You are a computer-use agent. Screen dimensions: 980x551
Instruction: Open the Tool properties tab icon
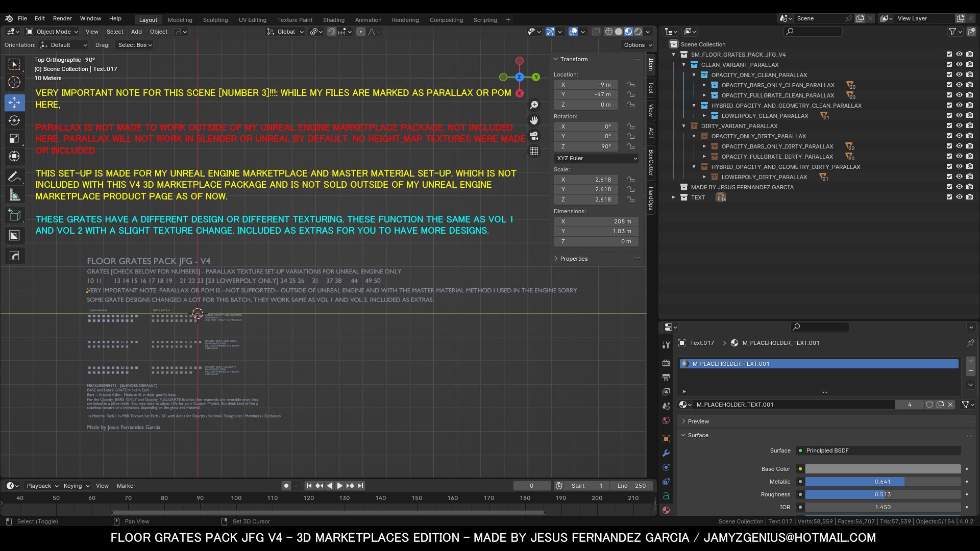click(x=666, y=345)
